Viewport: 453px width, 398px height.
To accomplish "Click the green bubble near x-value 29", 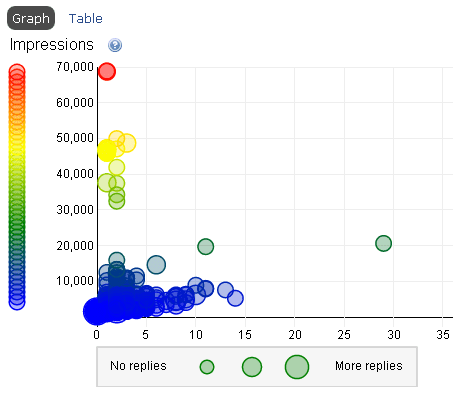I will tap(383, 243).
